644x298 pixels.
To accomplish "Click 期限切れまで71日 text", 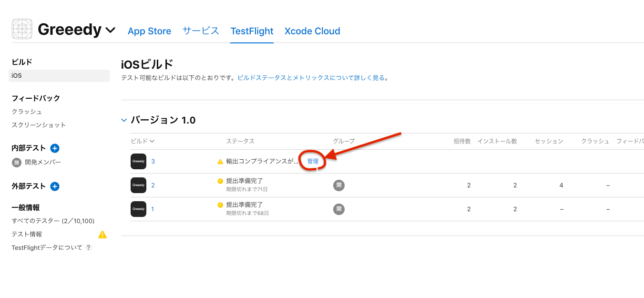I will pyautogui.click(x=247, y=189).
